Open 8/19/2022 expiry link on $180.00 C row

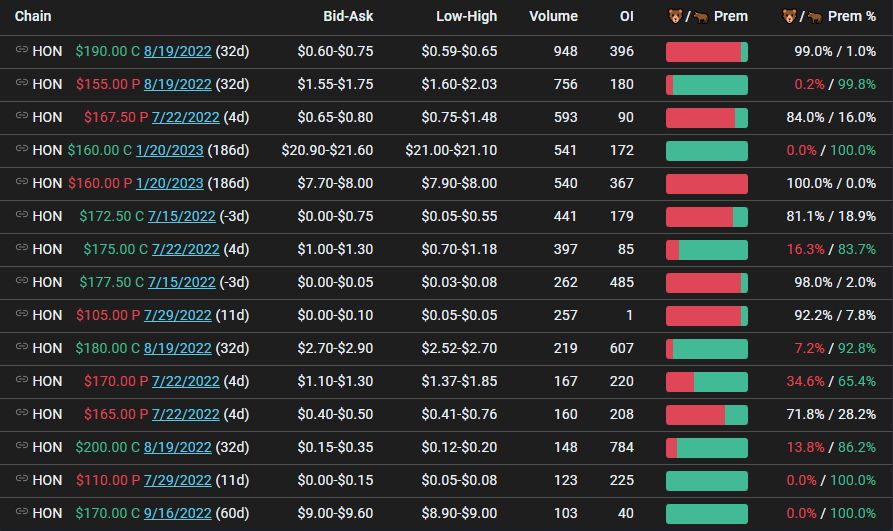[178, 349]
